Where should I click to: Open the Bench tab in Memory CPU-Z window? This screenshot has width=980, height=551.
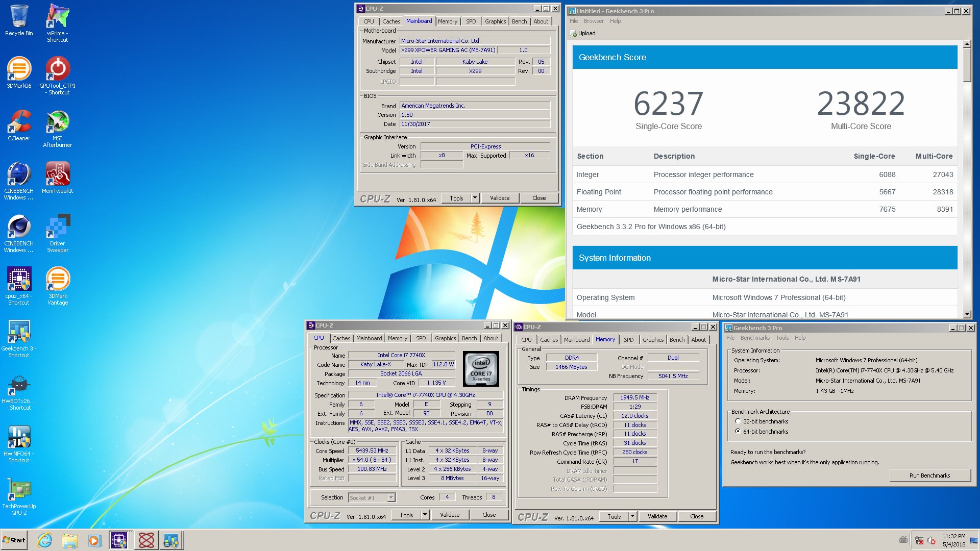coord(677,340)
